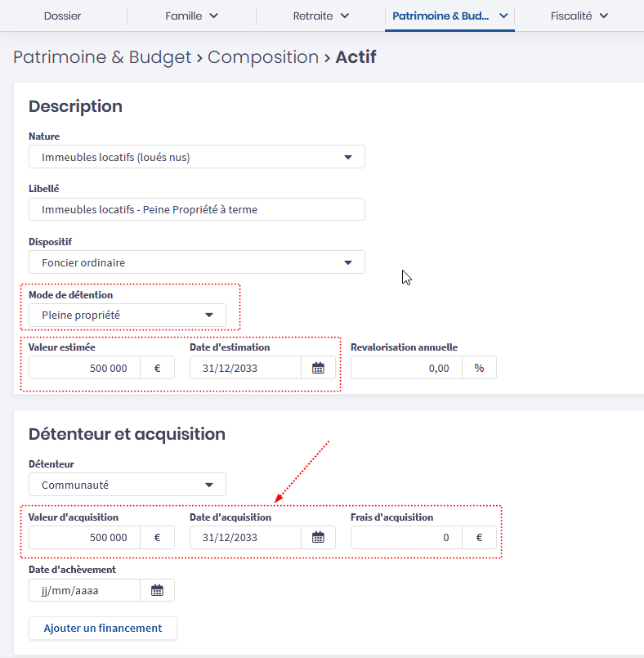Open the Date d'estimation calendar picker
The width and height of the screenshot is (644, 658).
(x=318, y=368)
